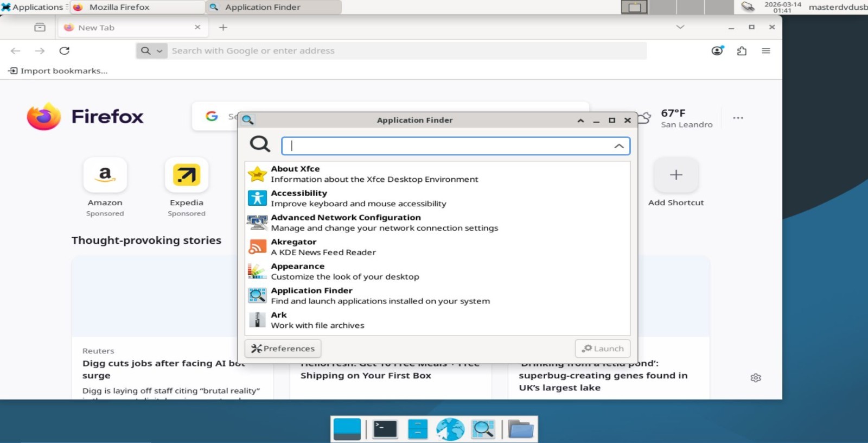Screen dimensions: 868x443
Task: Select the Advanced Network Configuration icon
Action: 257,223
